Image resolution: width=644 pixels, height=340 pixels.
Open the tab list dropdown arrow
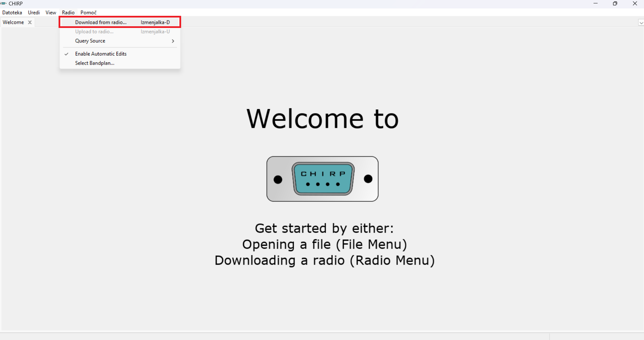click(641, 23)
